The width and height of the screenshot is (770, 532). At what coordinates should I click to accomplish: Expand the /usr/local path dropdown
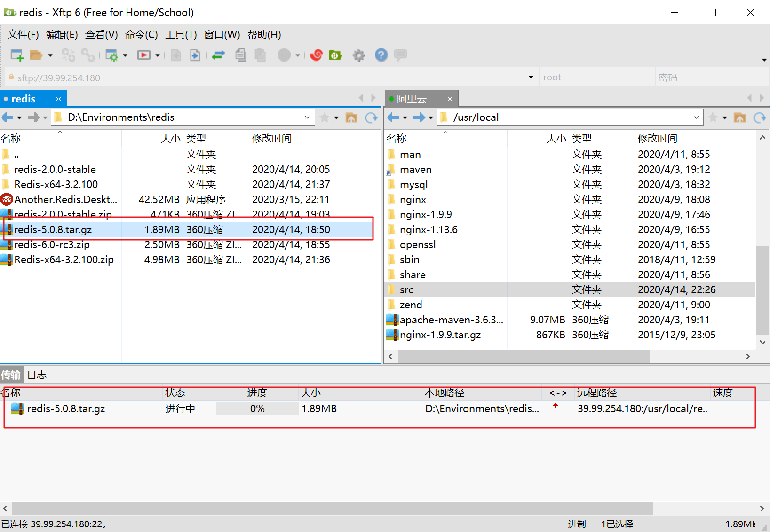(x=696, y=117)
